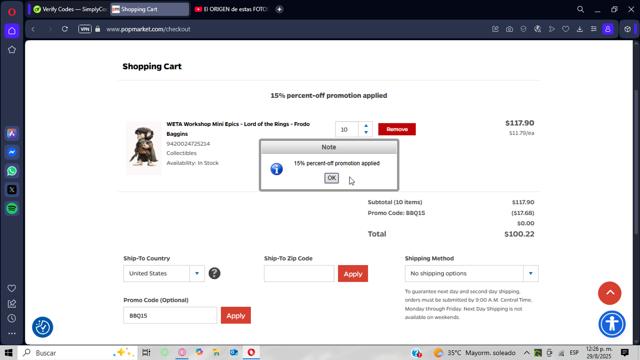
Task: Open the sidebar home start page icon
Action: point(12,31)
